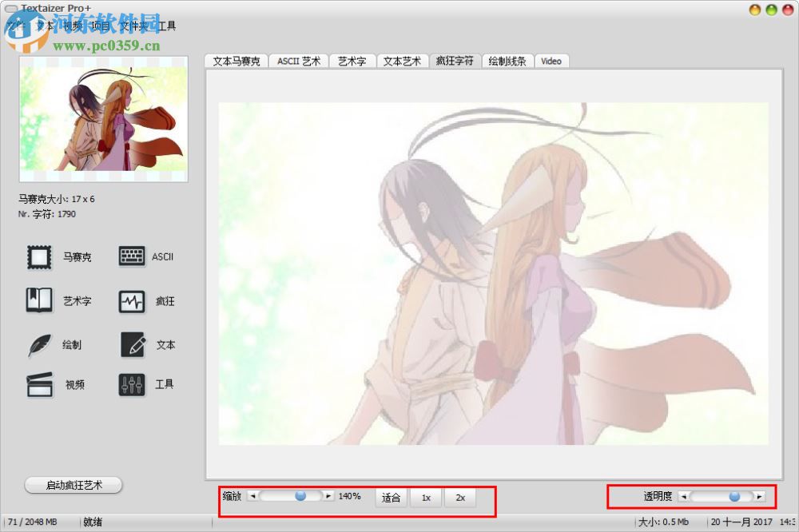Select the 马赛克 (Mosaic) tool icon

38,256
